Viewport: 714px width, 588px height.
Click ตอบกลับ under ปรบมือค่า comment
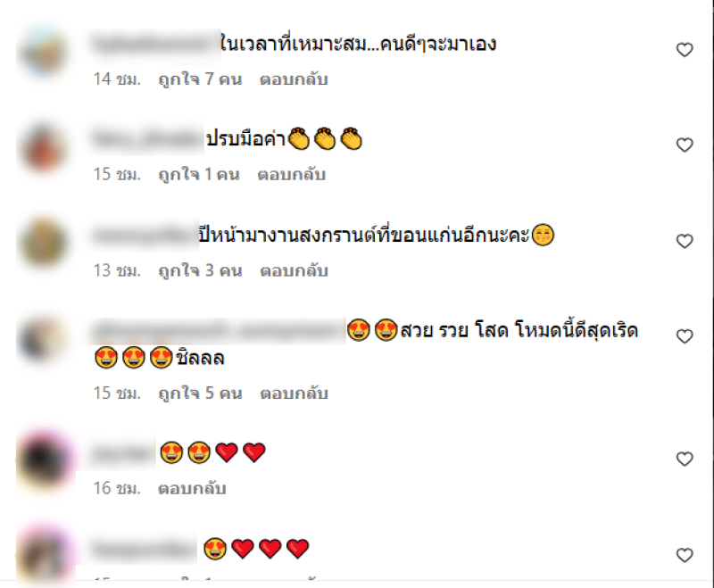point(292,174)
